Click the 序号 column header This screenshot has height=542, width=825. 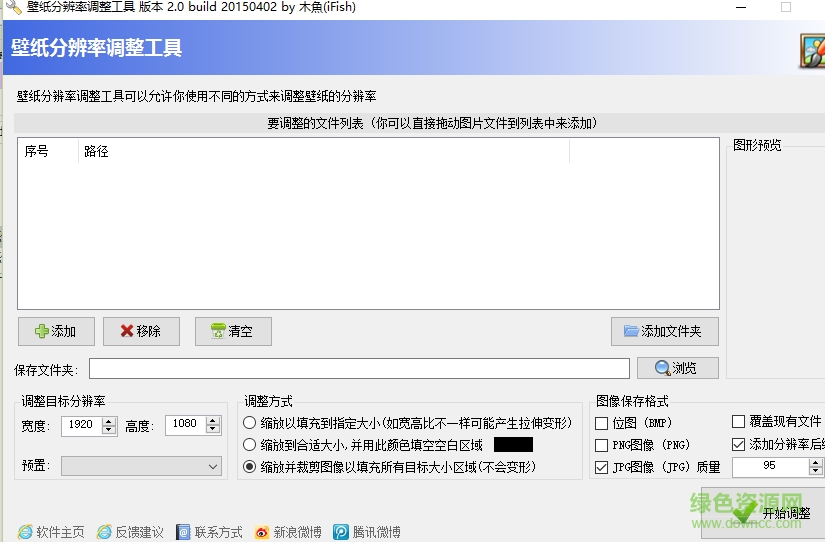pos(48,152)
